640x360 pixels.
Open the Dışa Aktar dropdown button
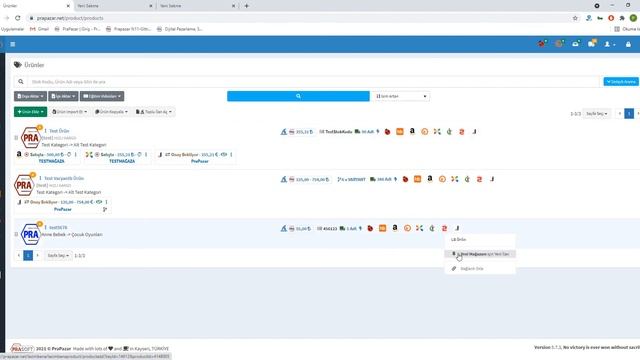point(30,96)
